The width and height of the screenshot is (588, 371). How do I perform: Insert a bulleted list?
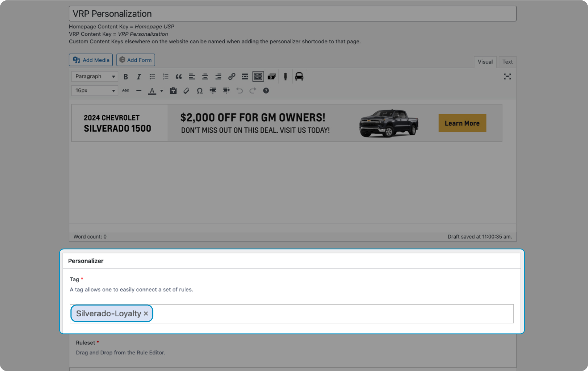[152, 77]
